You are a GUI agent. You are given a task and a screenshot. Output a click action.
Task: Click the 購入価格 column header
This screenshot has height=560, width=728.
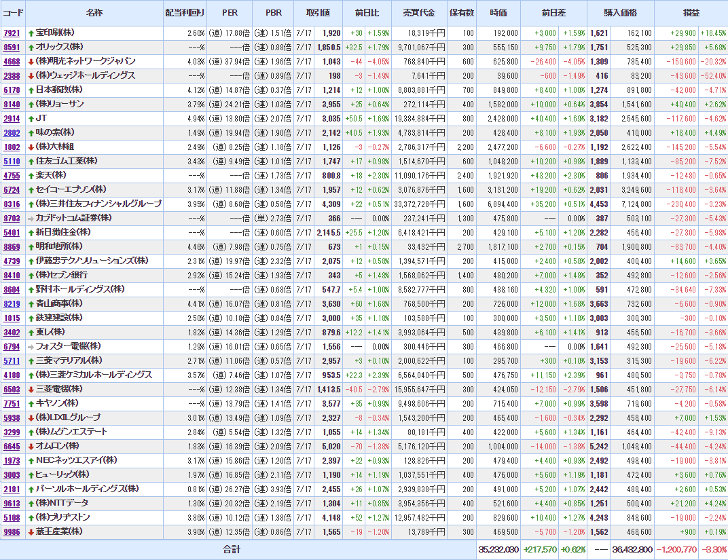pos(621,13)
